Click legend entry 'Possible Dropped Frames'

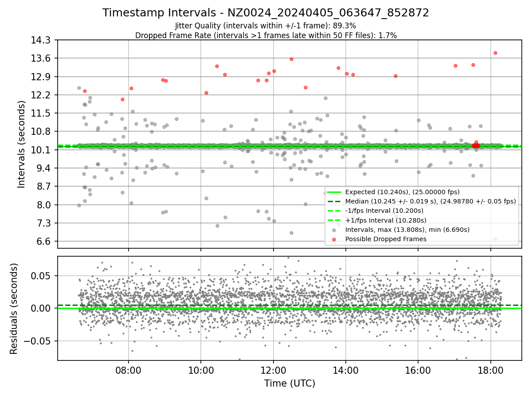(386, 239)
